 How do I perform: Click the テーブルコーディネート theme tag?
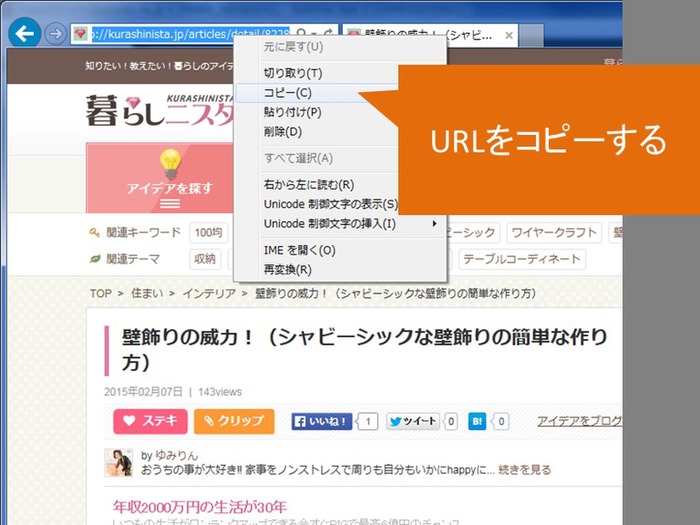(x=522, y=259)
